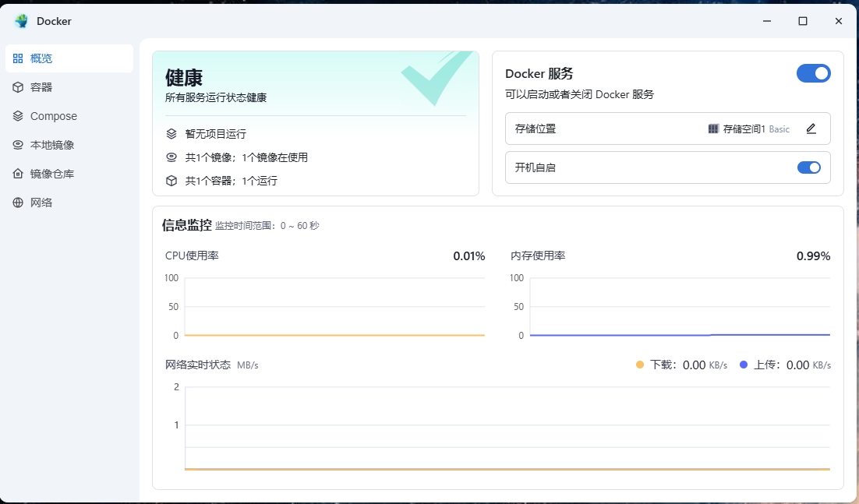Screen dimensions: 859x504
Task: Click the storage volume icon beside 存储空间1
Action: pyautogui.click(x=713, y=129)
